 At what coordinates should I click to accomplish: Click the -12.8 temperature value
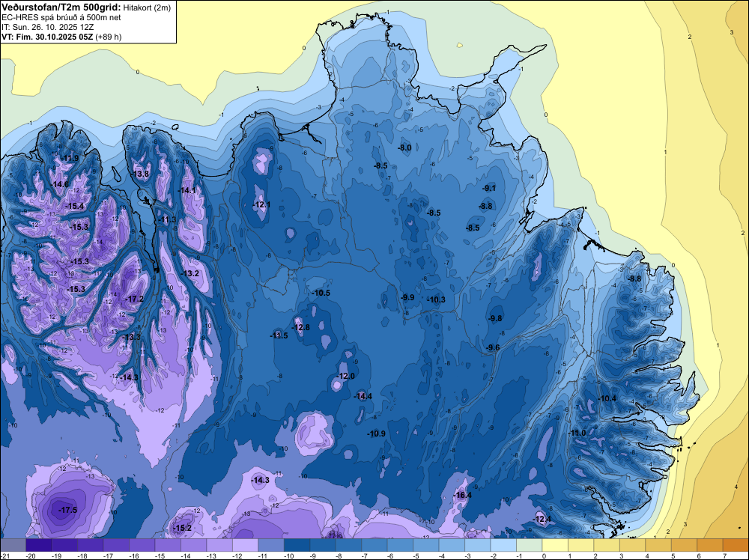pos(301,327)
